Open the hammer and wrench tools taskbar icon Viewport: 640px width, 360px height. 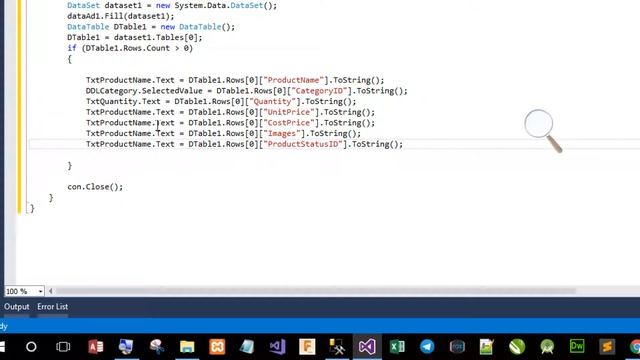click(x=337, y=347)
